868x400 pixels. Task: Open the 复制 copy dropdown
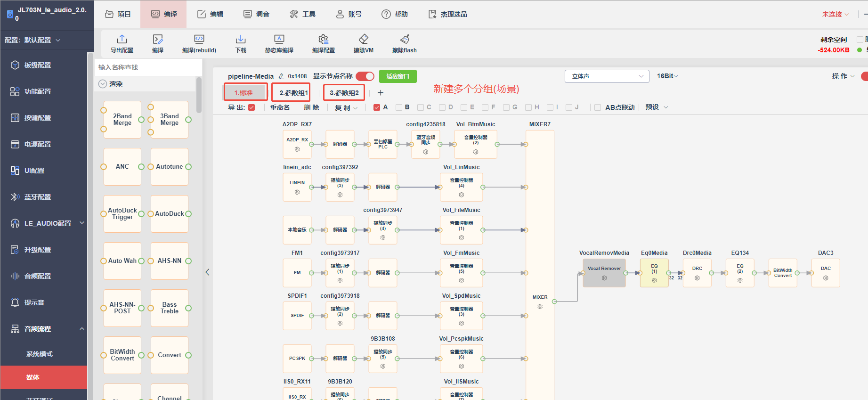(346, 107)
